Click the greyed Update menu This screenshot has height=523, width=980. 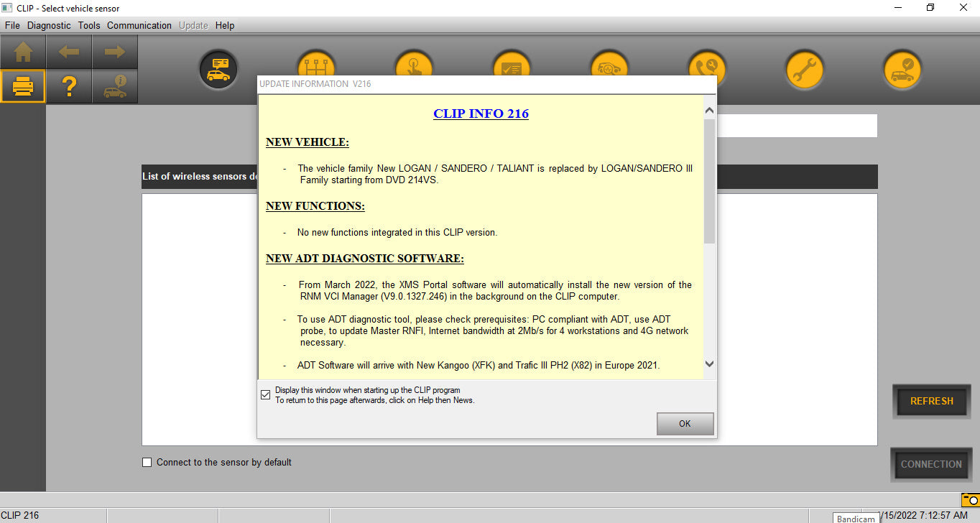193,25
